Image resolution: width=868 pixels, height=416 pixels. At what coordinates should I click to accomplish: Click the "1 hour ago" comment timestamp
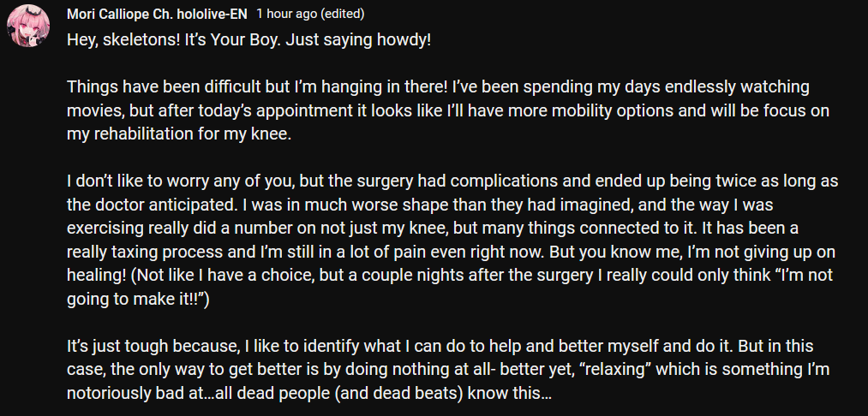pos(286,15)
